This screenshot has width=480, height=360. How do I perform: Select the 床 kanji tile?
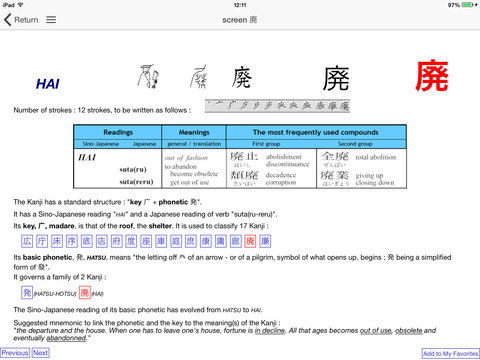[57, 241]
